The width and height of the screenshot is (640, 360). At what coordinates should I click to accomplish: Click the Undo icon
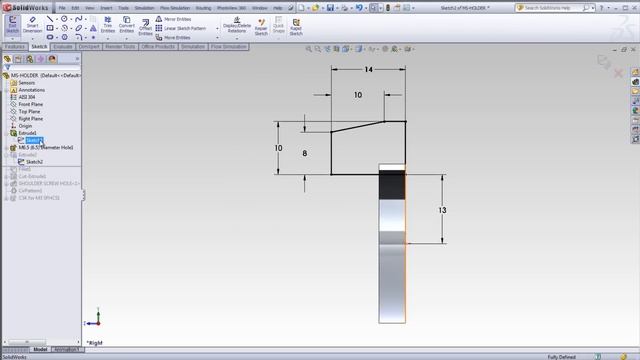click(x=359, y=8)
